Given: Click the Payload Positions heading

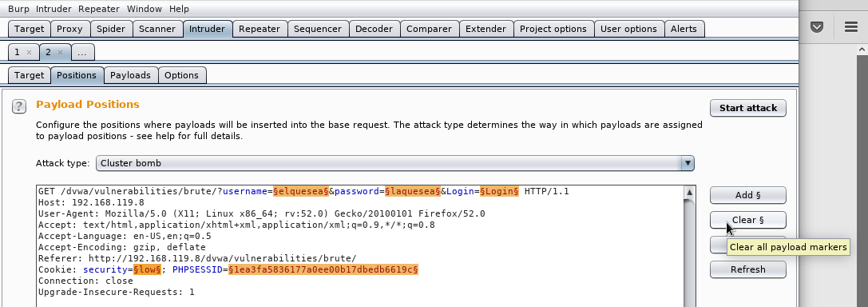Looking at the screenshot, I should [x=88, y=104].
